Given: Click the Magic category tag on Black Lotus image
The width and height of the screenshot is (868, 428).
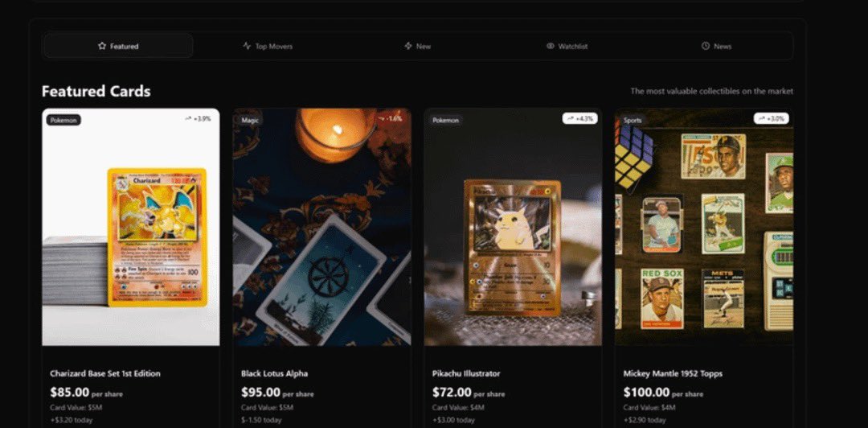Looking at the screenshot, I should pyautogui.click(x=250, y=120).
